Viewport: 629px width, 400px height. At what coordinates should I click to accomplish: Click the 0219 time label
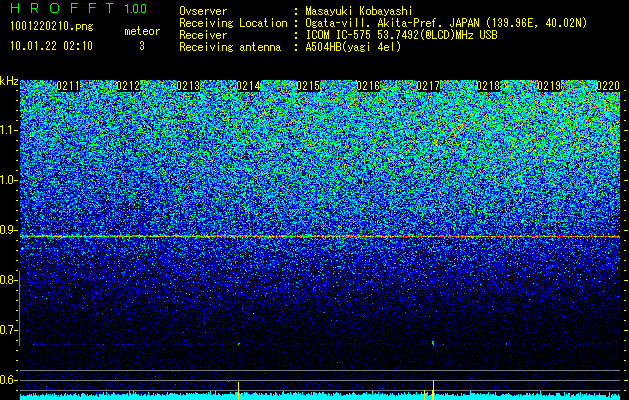pos(548,86)
